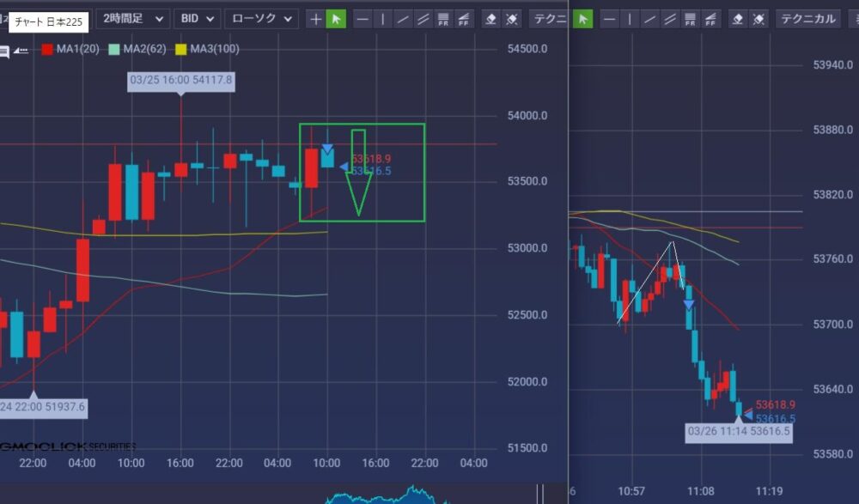Select the crosshair tool in left chart toolbar
This screenshot has height=504, width=859.
pos(316,19)
